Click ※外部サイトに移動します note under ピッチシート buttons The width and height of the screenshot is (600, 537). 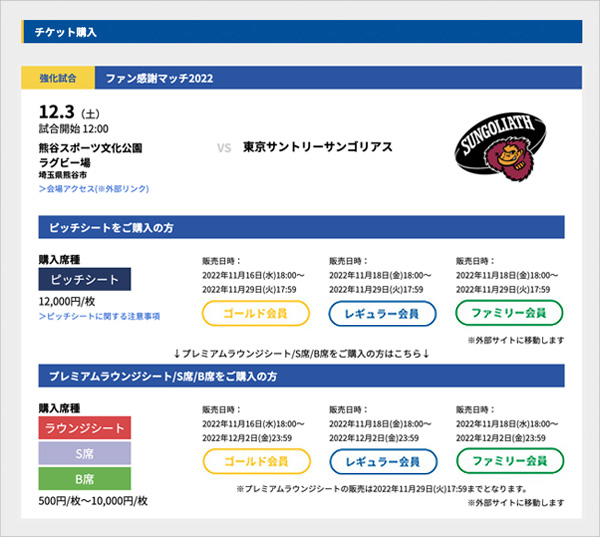[x=516, y=340]
